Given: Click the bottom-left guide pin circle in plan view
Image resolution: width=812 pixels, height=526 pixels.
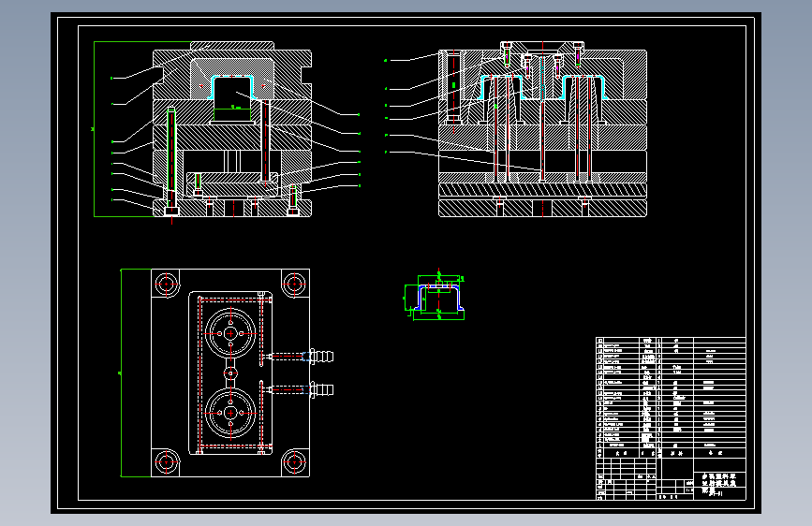Looking at the screenshot, I should pos(166,461).
